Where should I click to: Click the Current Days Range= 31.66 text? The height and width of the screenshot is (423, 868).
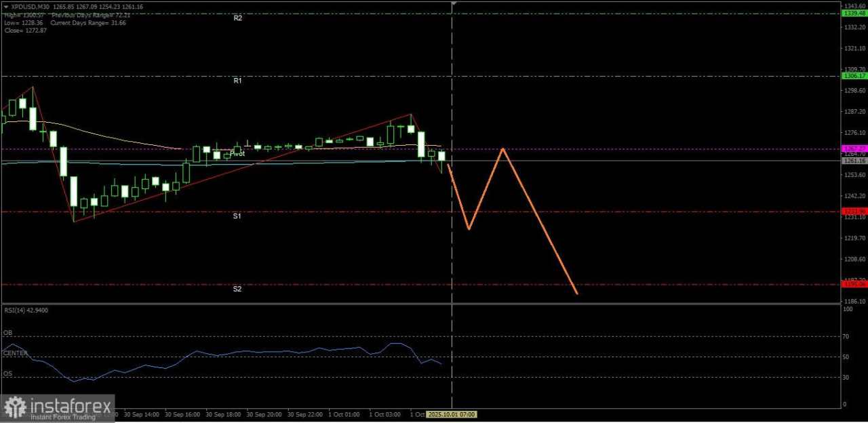pos(88,22)
